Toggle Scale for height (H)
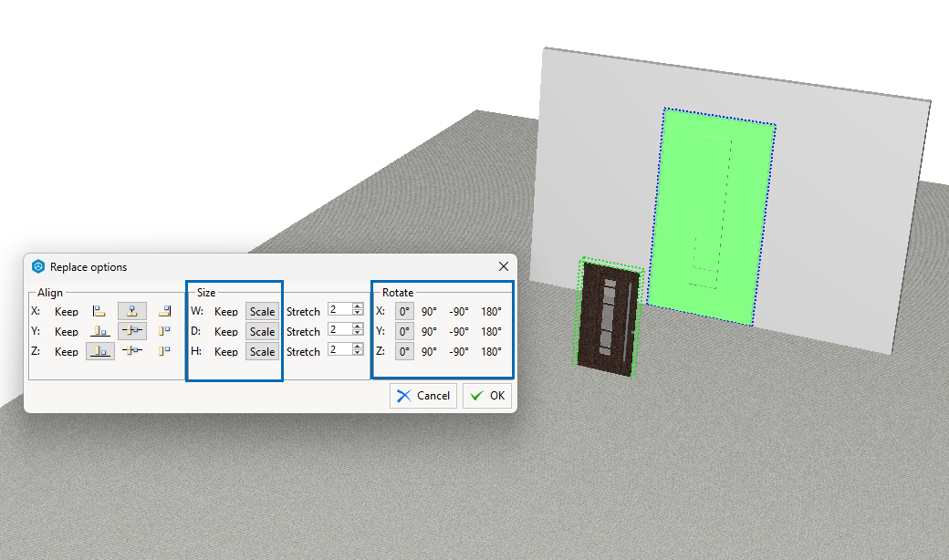Screen dimensions: 949x560 point(262,351)
